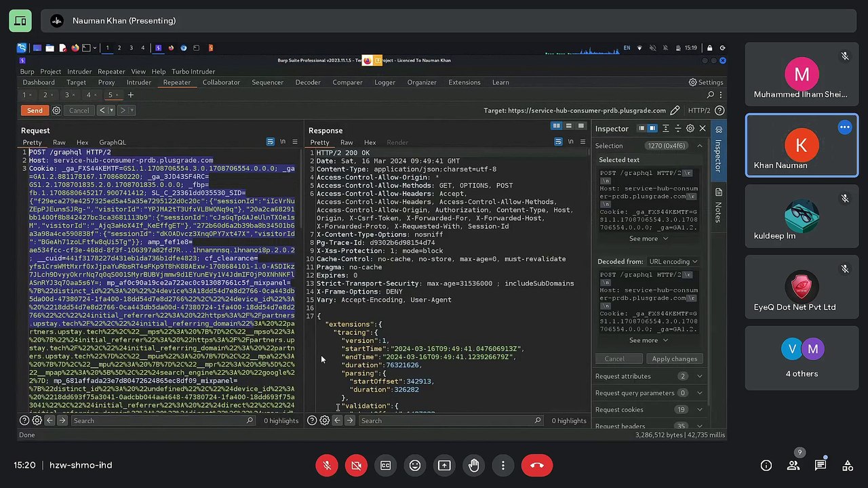Click Inspector collapse all sections icon
The width and height of the screenshot is (868, 488).
[x=677, y=128]
